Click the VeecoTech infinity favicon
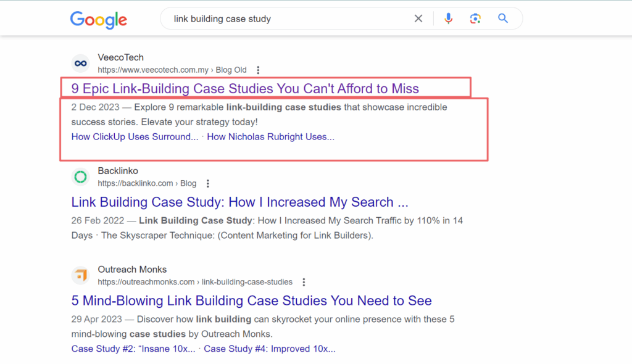632x364 pixels. pyautogui.click(x=80, y=63)
